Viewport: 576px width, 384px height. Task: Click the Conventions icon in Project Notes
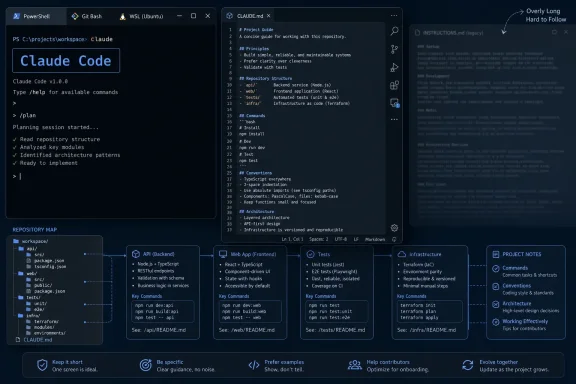click(496, 286)
